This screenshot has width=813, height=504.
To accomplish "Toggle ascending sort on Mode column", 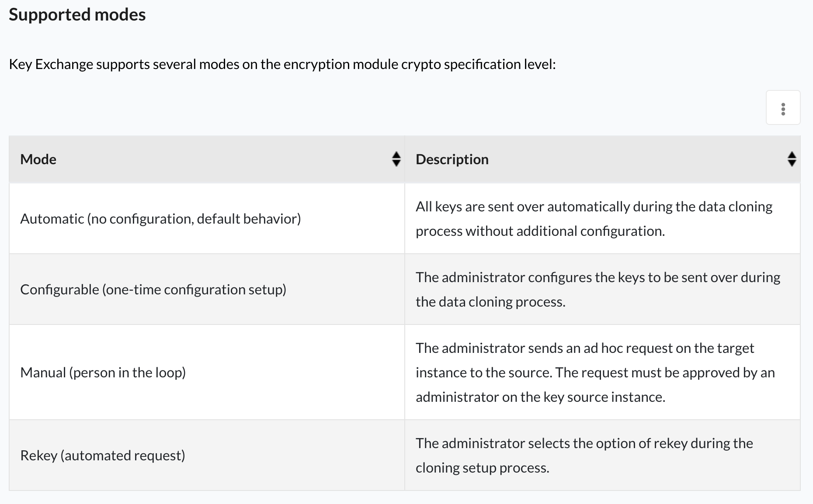I will coord(396,156).
